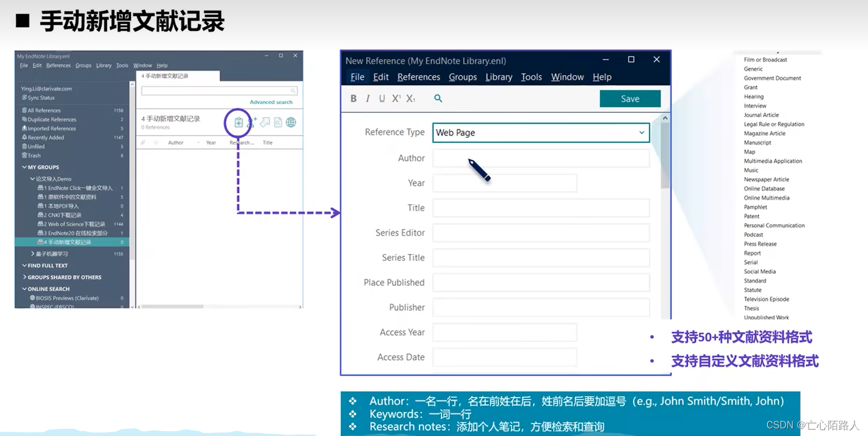This screenshot has height=436, width=868.
Task: Switch to the '4 手动新增文献记录' tab
Action: [178, 76]
